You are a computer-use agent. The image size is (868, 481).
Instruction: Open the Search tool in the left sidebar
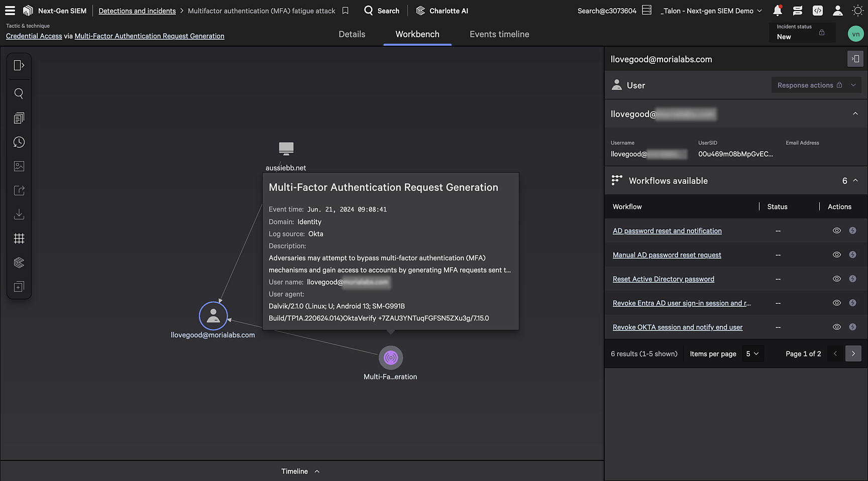click(19, 93)
